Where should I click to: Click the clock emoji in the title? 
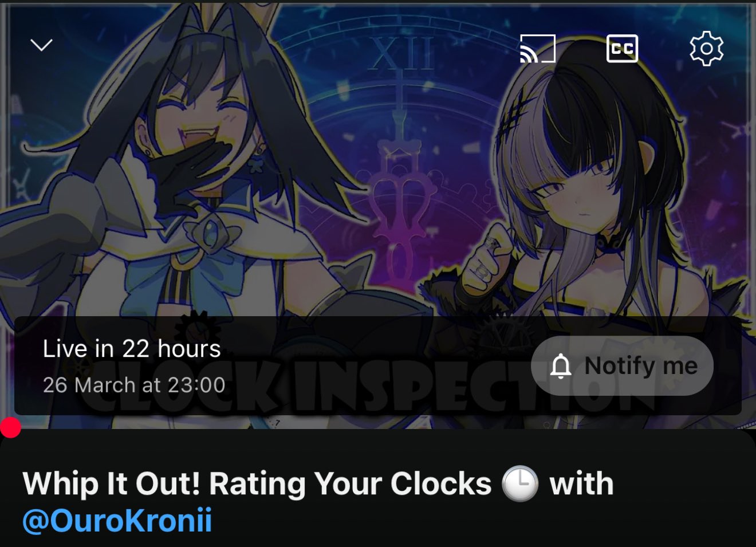[520, 484]
